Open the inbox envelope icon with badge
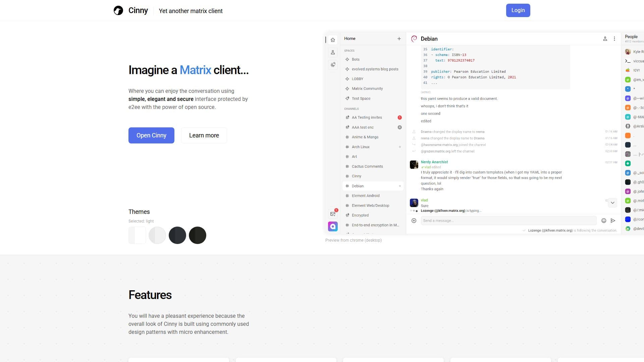 point(333,214)
